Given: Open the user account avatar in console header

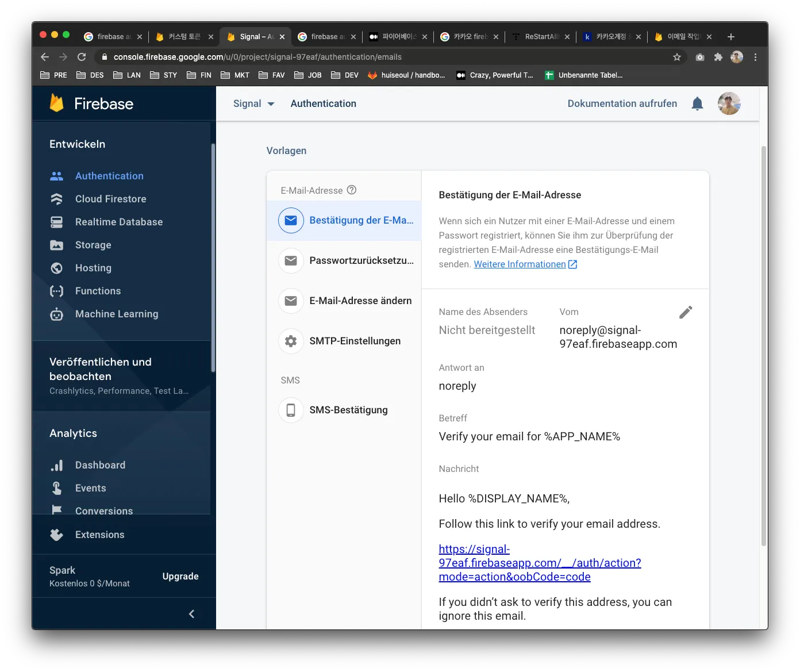Looking at the screenshot, I should (729, 103).
